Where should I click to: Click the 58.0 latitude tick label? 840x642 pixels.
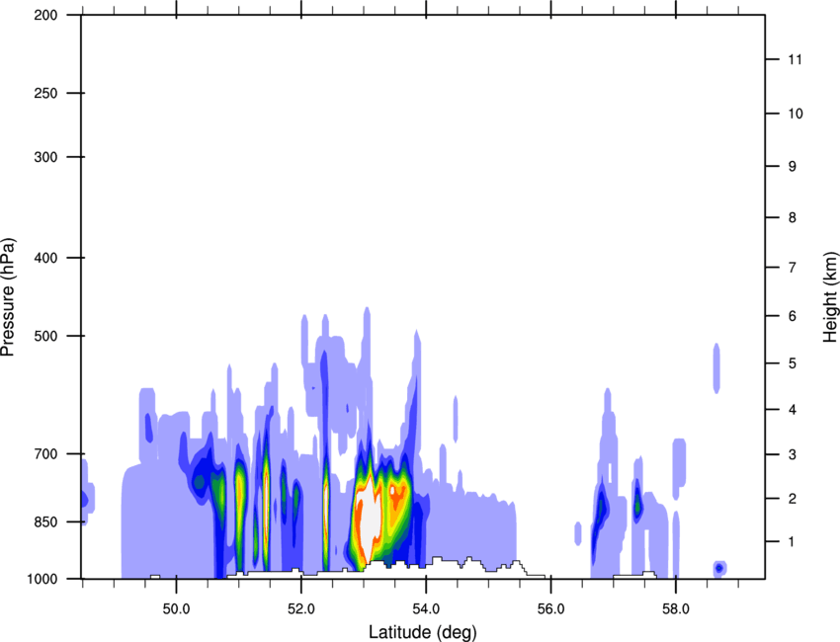[676, 609]
